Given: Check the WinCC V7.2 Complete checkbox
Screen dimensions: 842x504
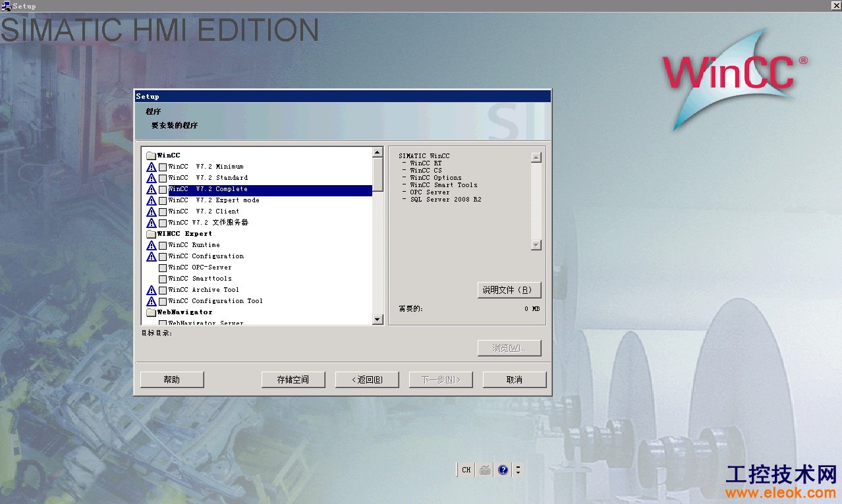Looking at the screenshot, I should (x=163, y=190).
